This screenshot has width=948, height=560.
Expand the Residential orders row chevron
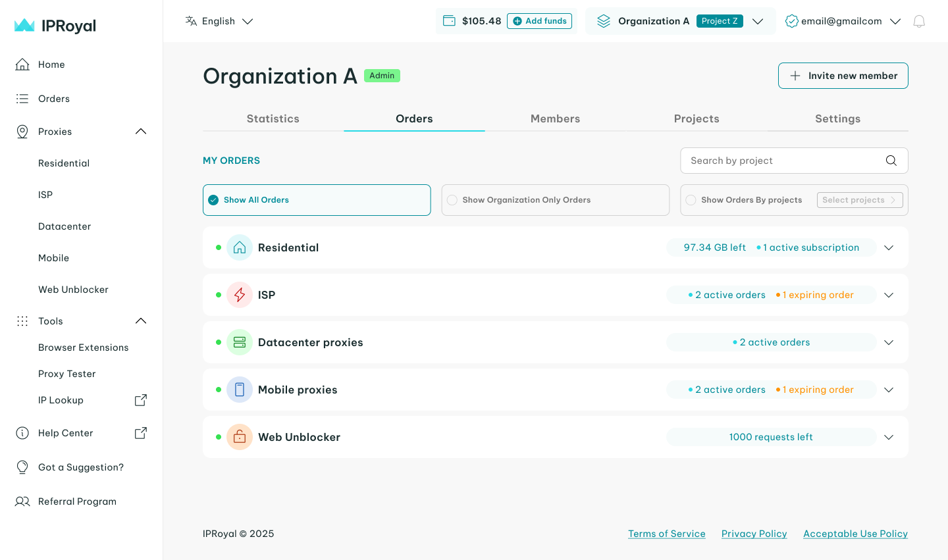[x=888, y=247]
